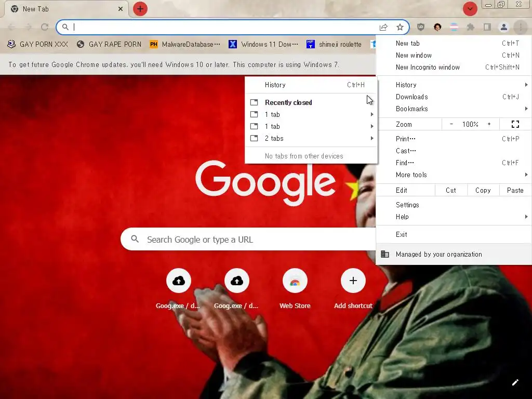Open Web Store shortcut
This screenshot has height=399, width=532.
[295, 288]
